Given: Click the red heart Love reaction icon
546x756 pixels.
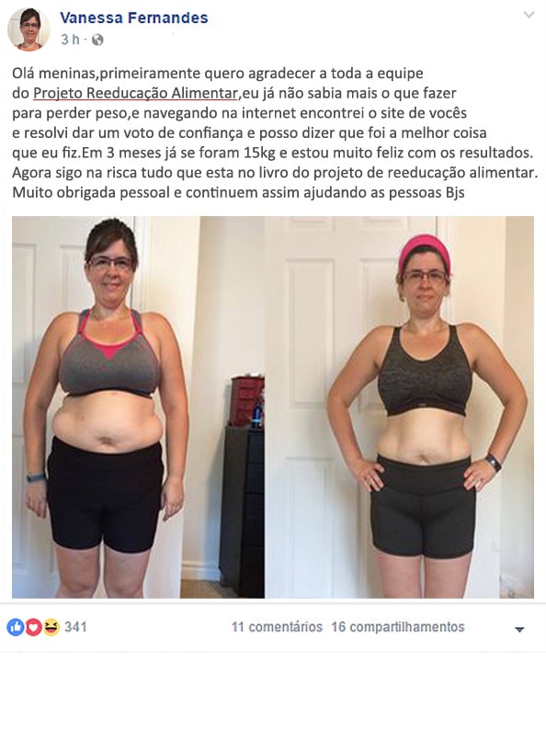Looking at the screenshot, I should pos(33,627).
